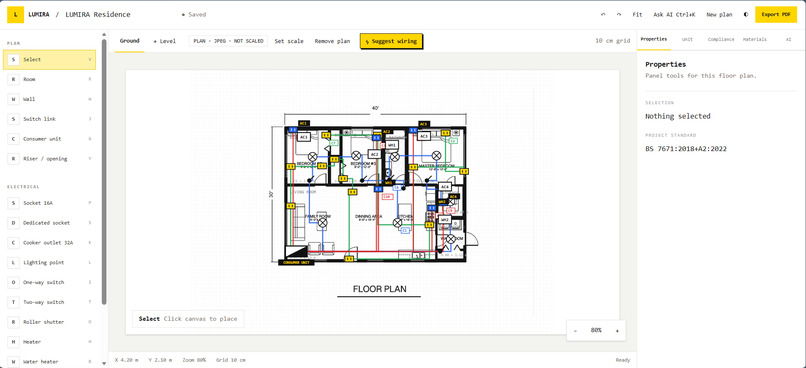The height and width of the screenshot is (368, 806).
Task: Select the Family Room lighting point symbol
Action: [323, 223]
